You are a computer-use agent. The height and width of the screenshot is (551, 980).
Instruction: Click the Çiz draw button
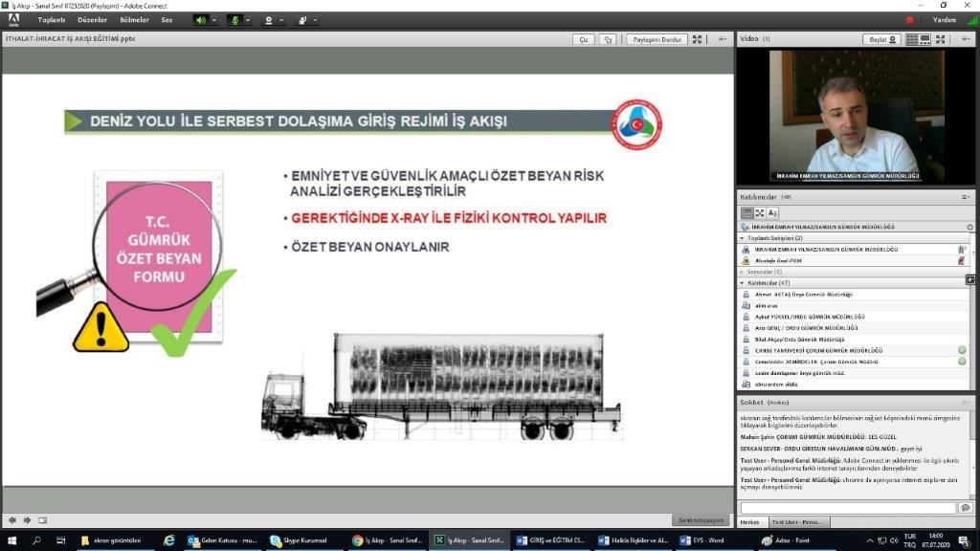(583, 39)
